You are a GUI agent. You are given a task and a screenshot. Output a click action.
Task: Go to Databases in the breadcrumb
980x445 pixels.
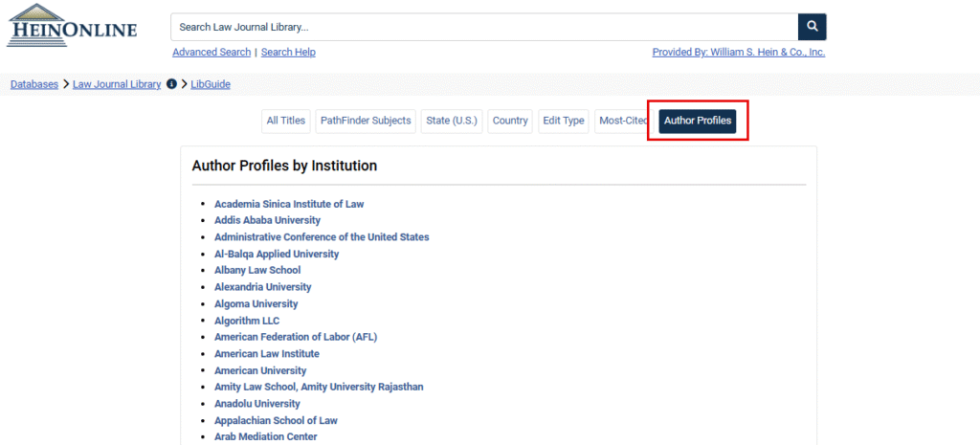coord(34,84)
